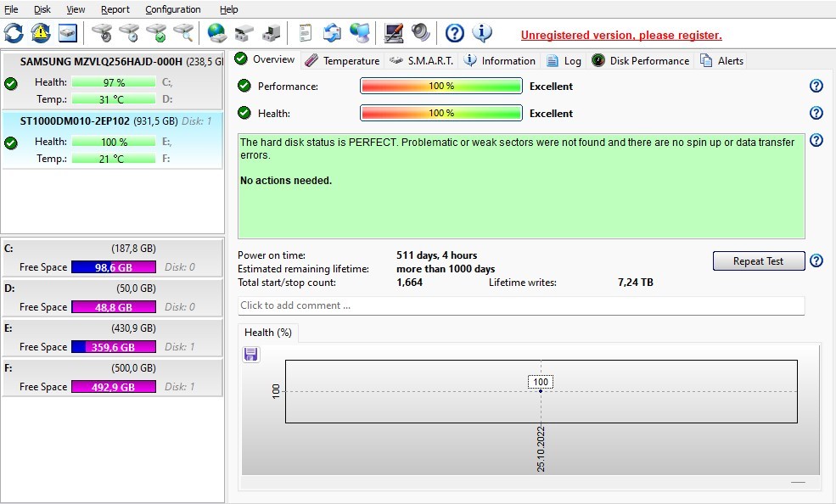Screen dimensions: 836x504
Task: Open the disk window panel icon
Action: 68,33
